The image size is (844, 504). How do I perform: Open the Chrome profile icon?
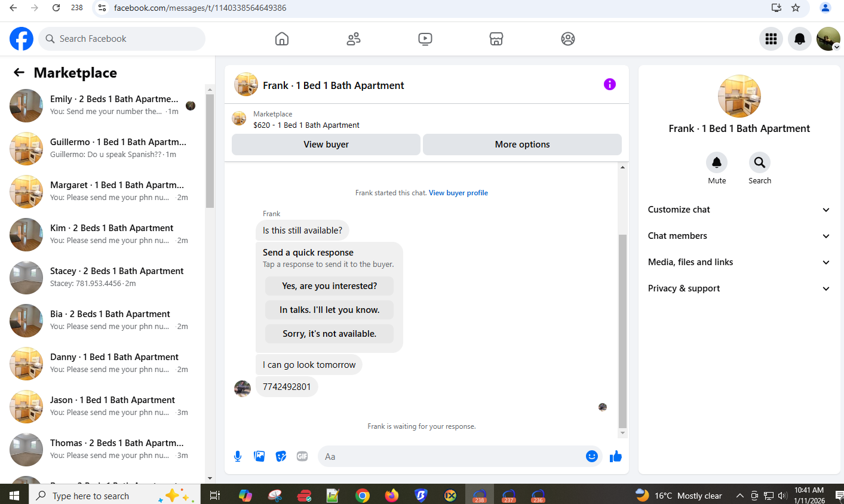coord(825,8)
